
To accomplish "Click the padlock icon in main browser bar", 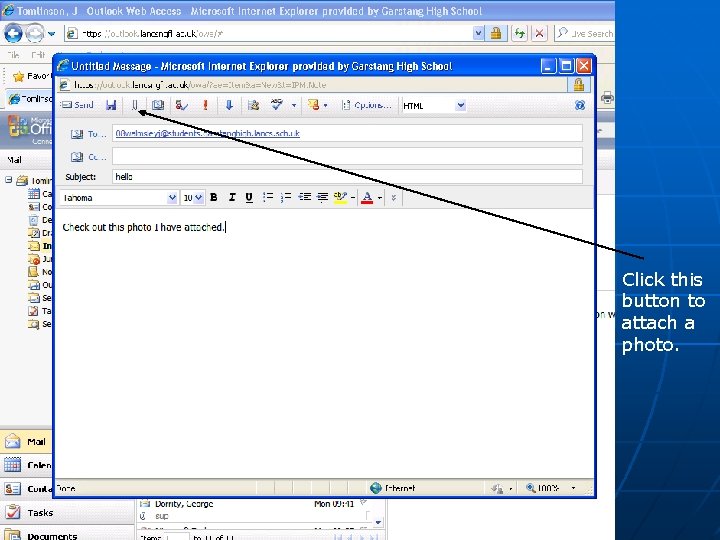I will [495, 33].
